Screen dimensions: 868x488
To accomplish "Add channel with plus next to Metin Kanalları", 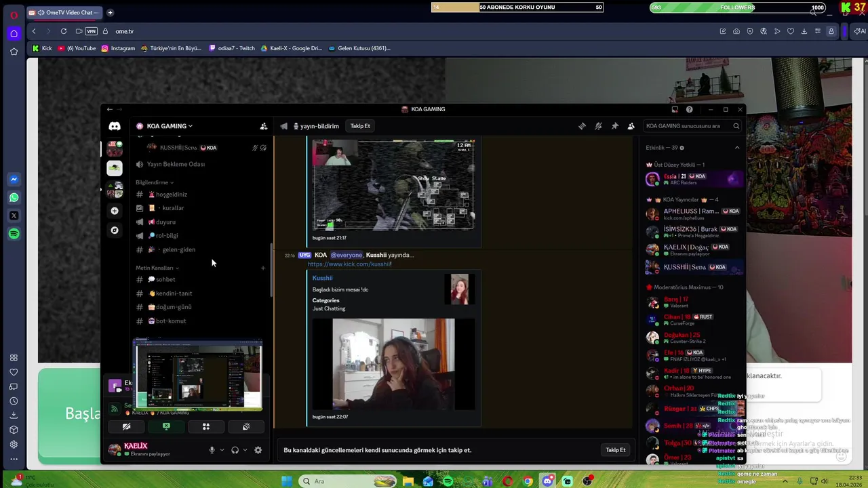I will coord(263,268).
